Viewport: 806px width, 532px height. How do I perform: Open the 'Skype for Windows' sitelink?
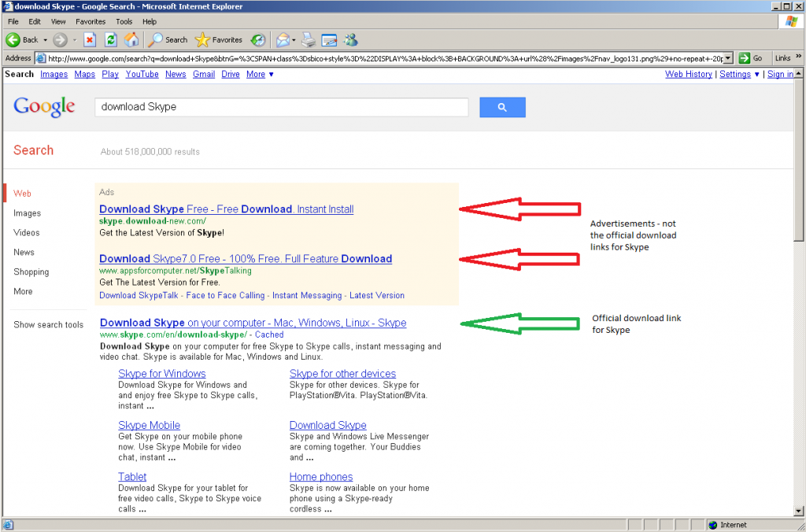[x=162, y=374]
